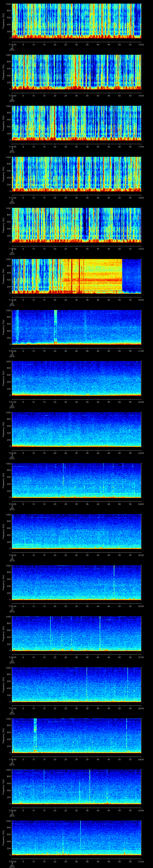Click the 7:15:00 start time label
153x868 pixels.
[12, 96]
